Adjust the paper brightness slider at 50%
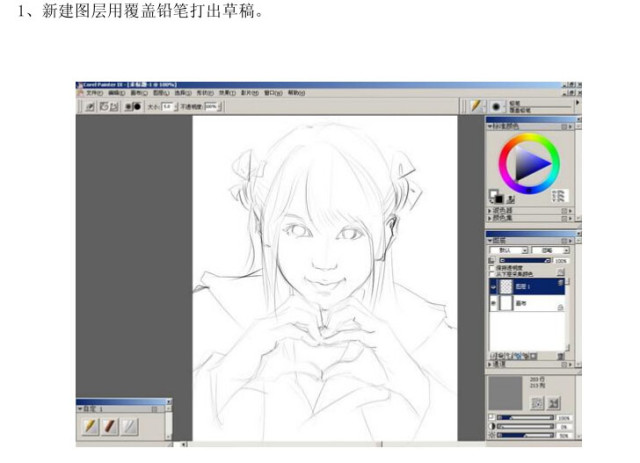Screen dimensions: 640x463 525,435
